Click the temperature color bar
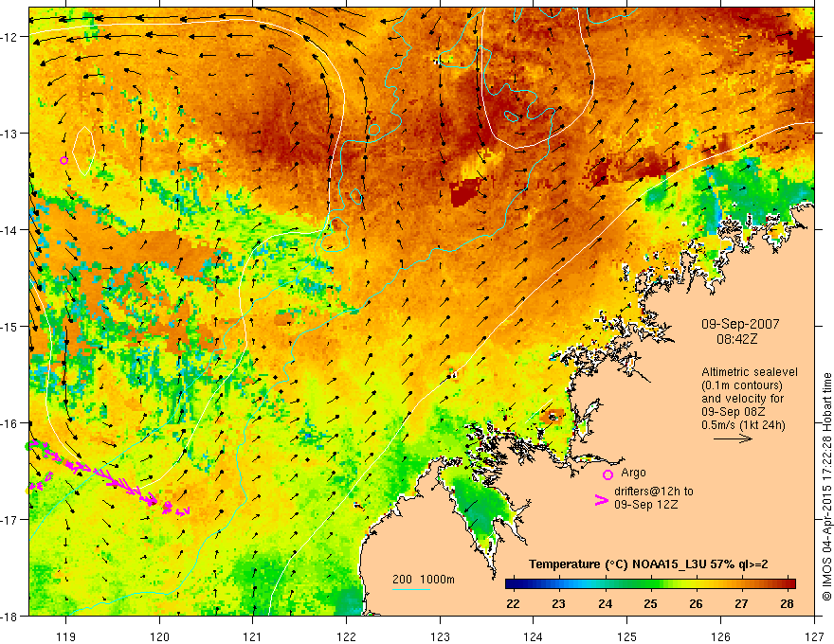The width and height of the screenshot is (834, 644). point(650,583)
